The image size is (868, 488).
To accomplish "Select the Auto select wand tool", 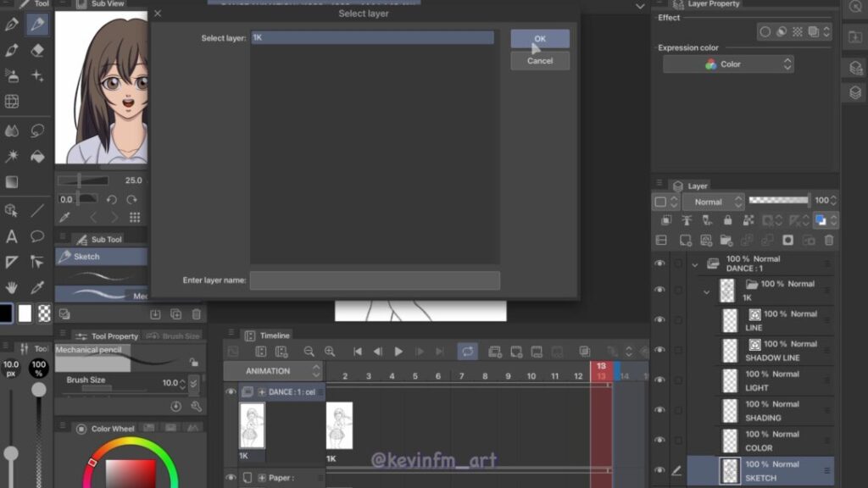I will click(12, 157).
